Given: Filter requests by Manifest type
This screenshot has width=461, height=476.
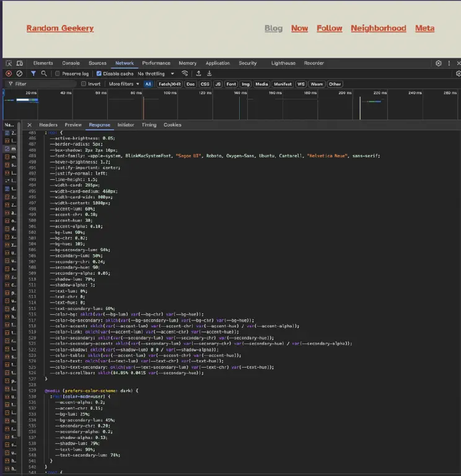Looking at the screenshot, I should click(x=283, y=84).
